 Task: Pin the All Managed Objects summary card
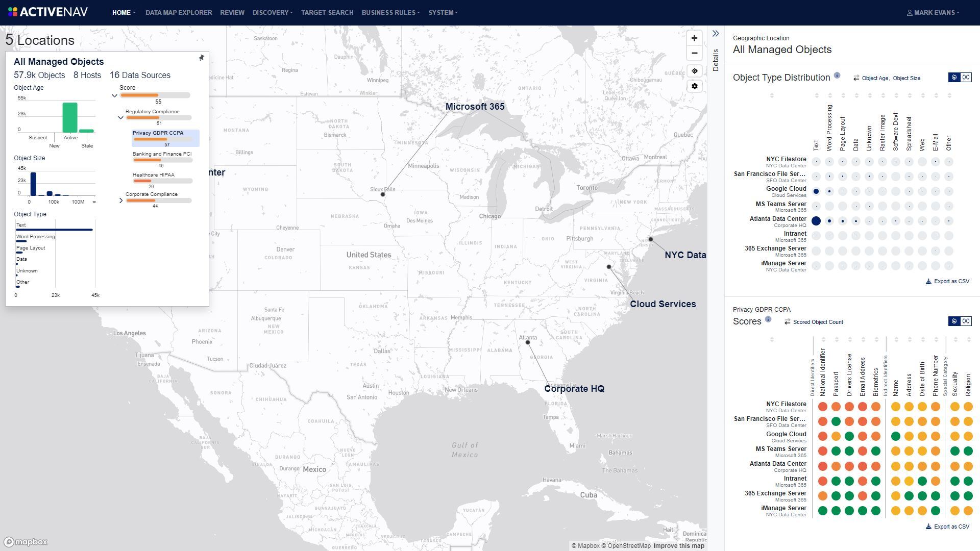coord(202,58)
